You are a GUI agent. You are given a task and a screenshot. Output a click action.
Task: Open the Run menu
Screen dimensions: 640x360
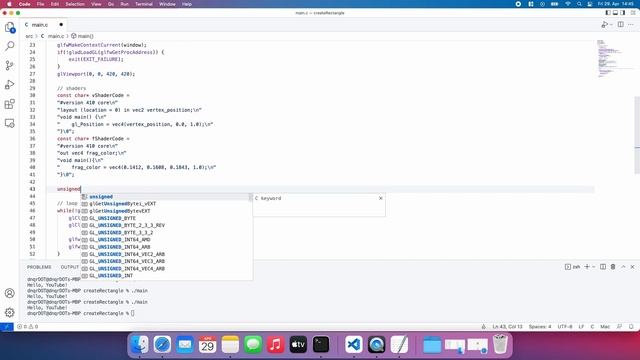(124, 4)
